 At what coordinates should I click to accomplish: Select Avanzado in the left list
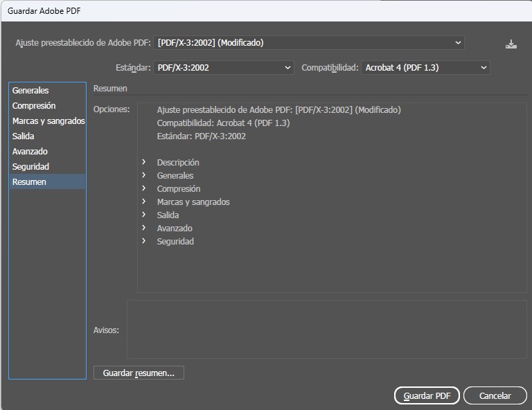pos(30,152)
